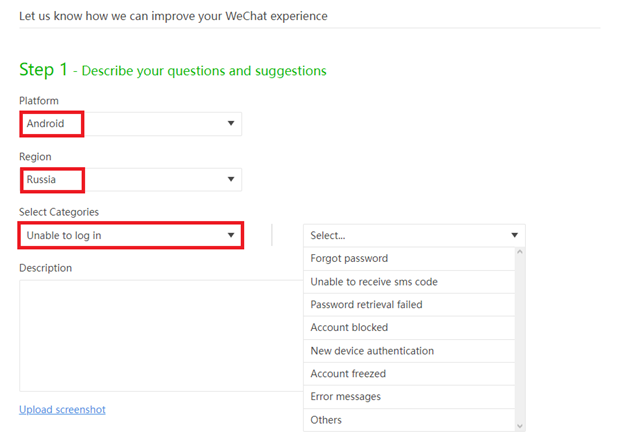Open the Platform dropdown showing Android
The image size is (624, 447).
click(131, 124)
